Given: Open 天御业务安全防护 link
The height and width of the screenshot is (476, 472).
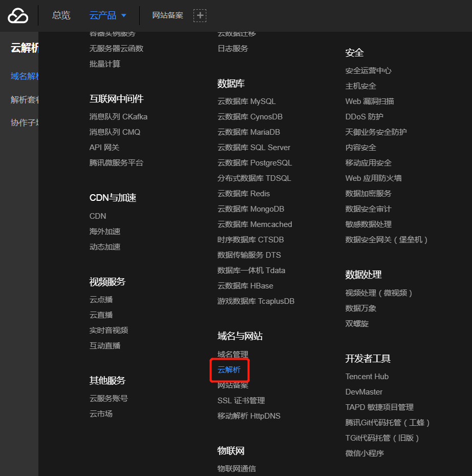Looking at the screenshot, I should [x=376, y=132].
